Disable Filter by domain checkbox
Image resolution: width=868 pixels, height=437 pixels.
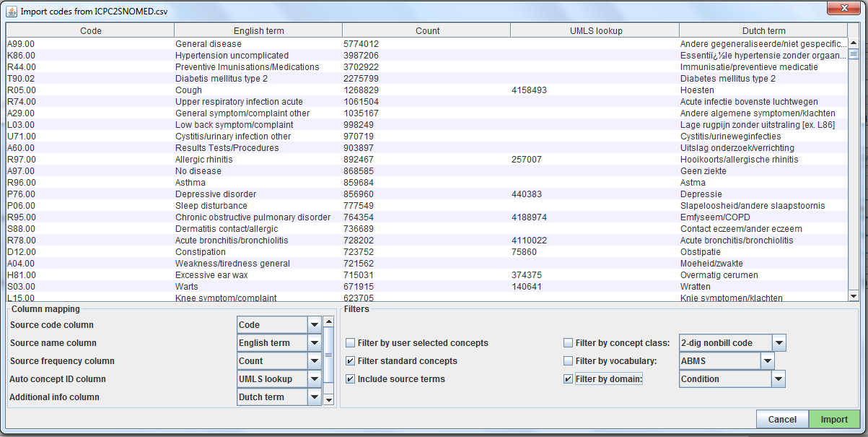569,379
